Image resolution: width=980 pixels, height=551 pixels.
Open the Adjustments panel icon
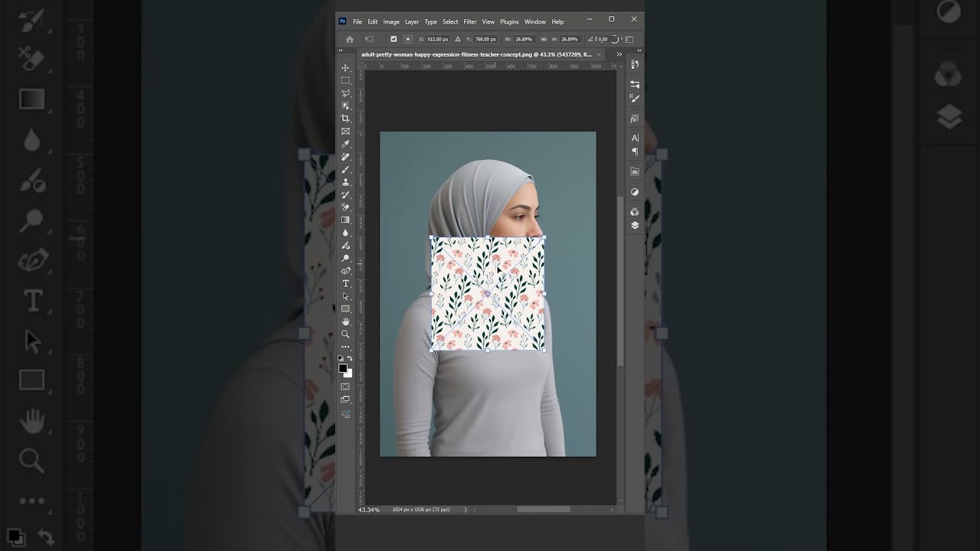coord(635,191)
